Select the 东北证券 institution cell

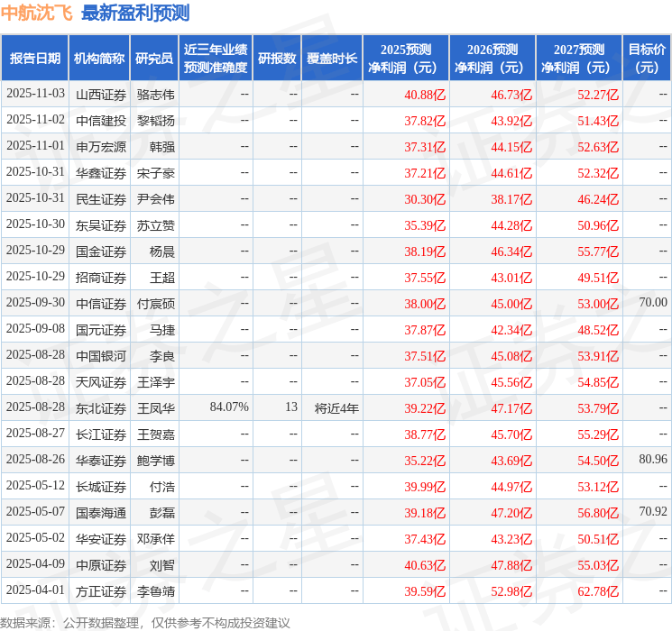pos(101,408)
